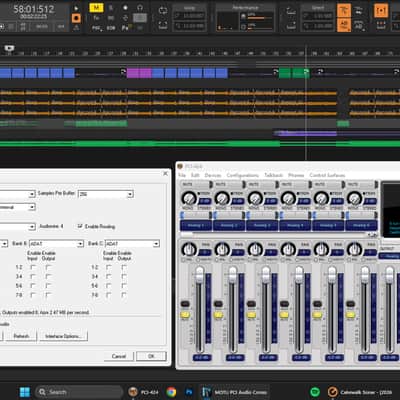Open the Bank C ADAT dropdown

coord(132,244)
